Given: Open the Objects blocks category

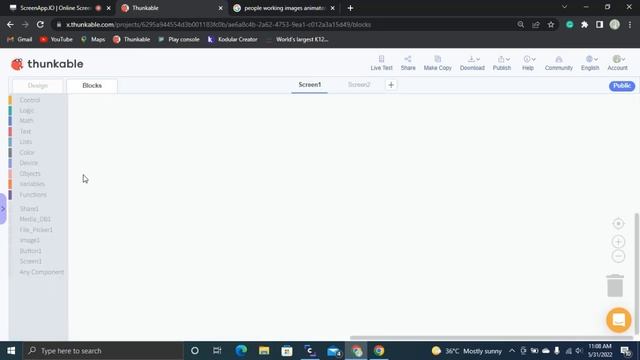Looking at the screenshot, I should pyautogui.click(x=30, y=174).
